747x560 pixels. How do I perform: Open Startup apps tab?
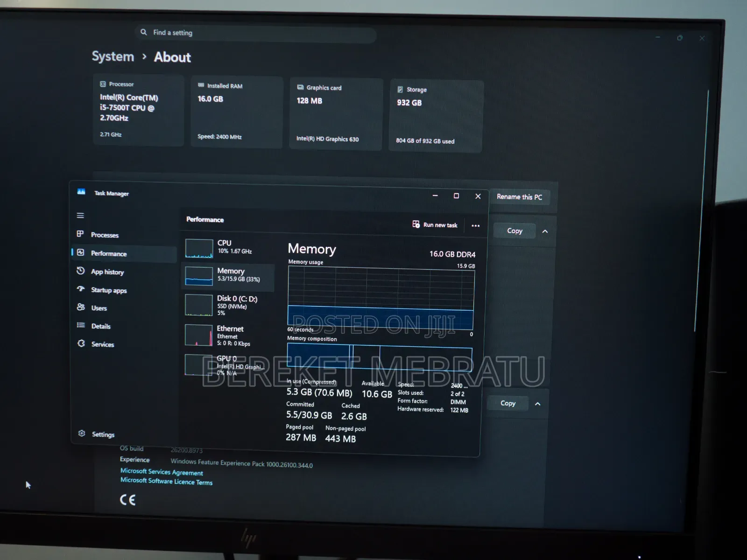pos(124,290)
